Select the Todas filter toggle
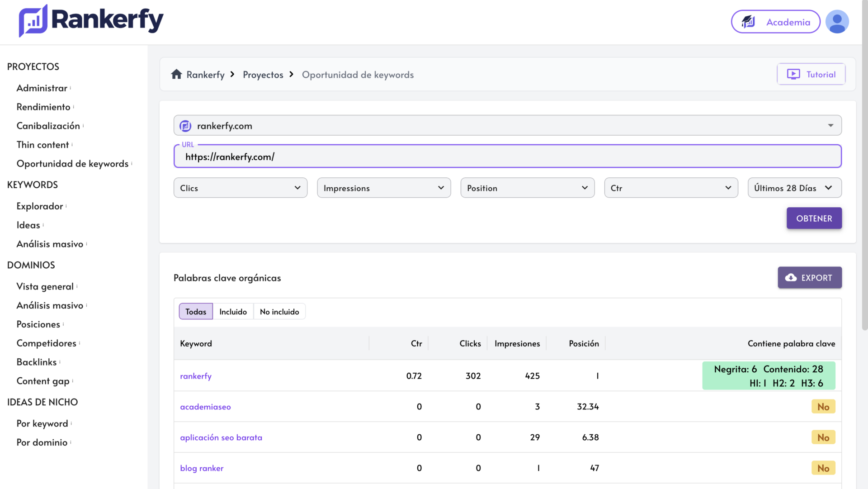Screen dimensions: 868x489 click(196, 312)
